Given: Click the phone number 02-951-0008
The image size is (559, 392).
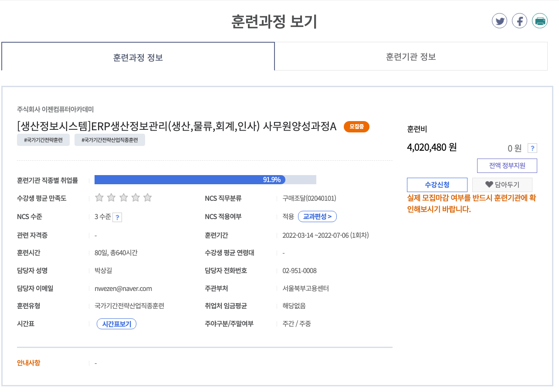Looking at the screenshot, I should click(299, 270).
